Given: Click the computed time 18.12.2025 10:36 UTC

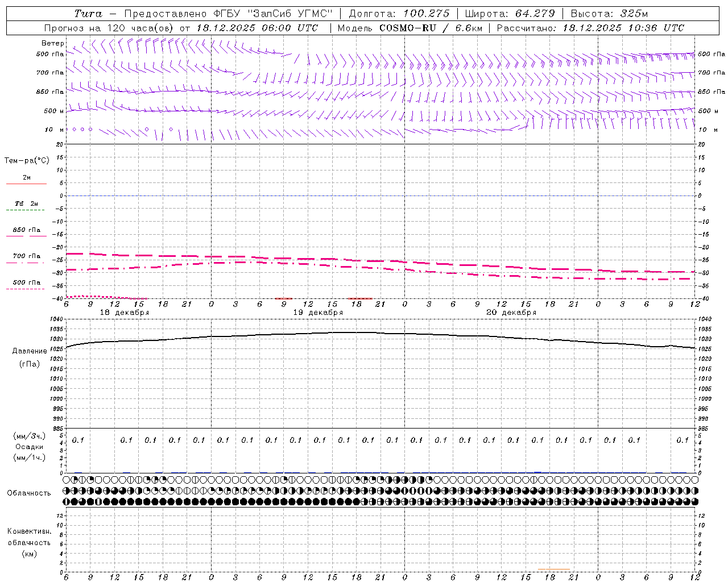Looking at the screenshot, I should tap(623, 28).
